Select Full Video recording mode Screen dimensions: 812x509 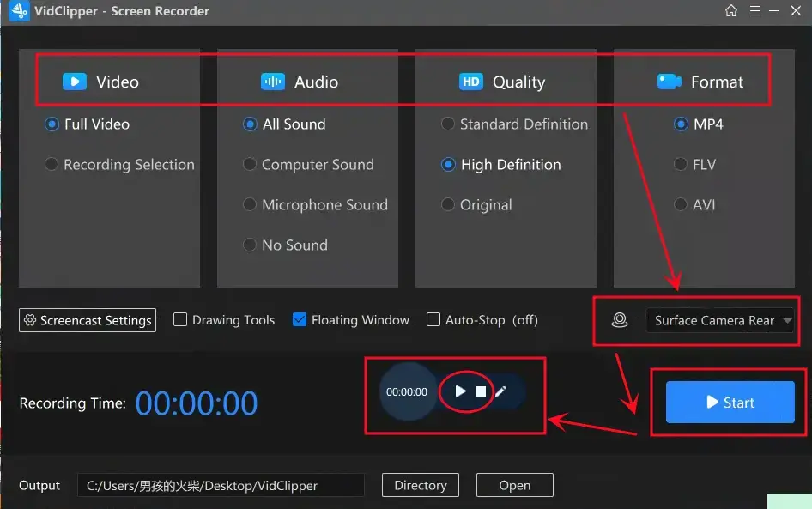(87, 124)
